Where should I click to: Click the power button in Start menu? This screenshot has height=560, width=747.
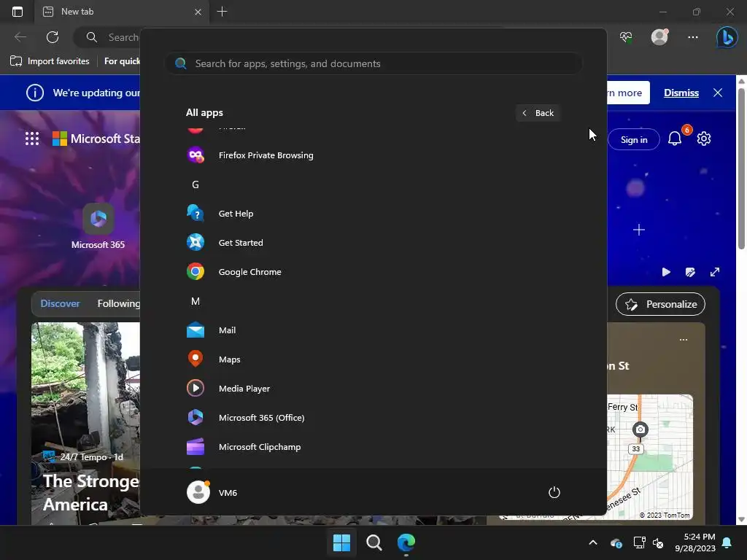[554, 492]
